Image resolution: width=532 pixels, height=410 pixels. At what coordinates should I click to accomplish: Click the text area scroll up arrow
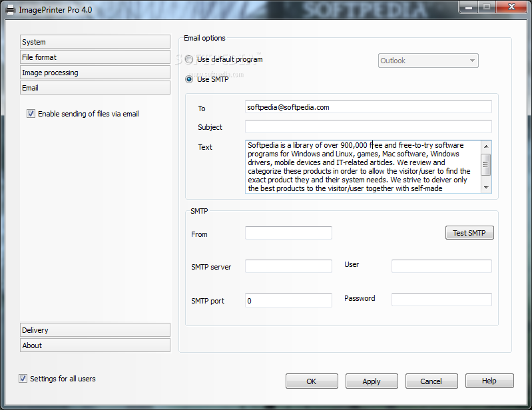pos(486,146)
